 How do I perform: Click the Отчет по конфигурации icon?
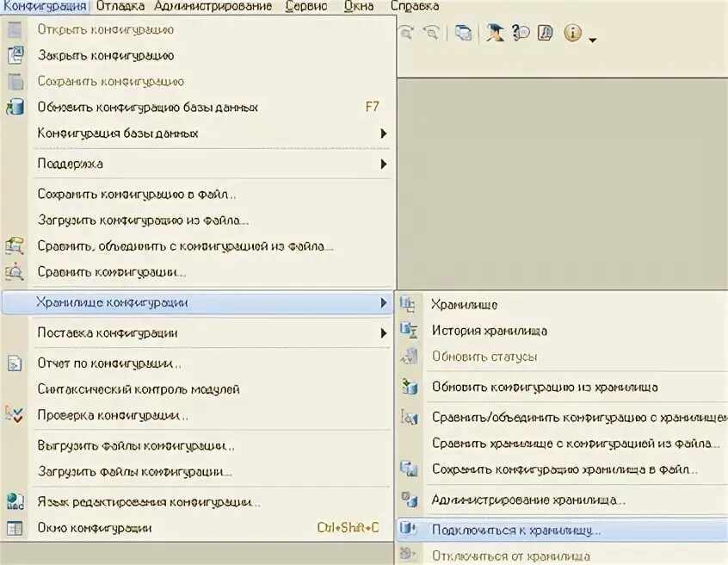click(x=15, y=363)
